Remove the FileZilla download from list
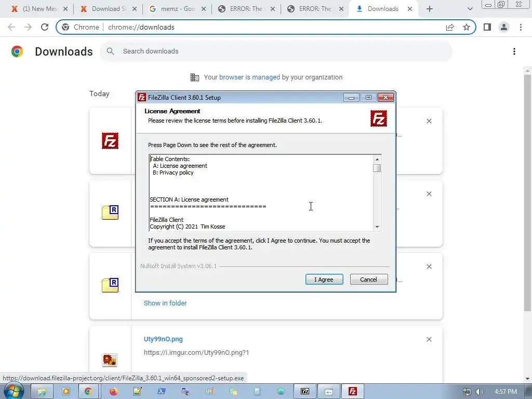This screenshot has width=532, height=399. point(429,121)
